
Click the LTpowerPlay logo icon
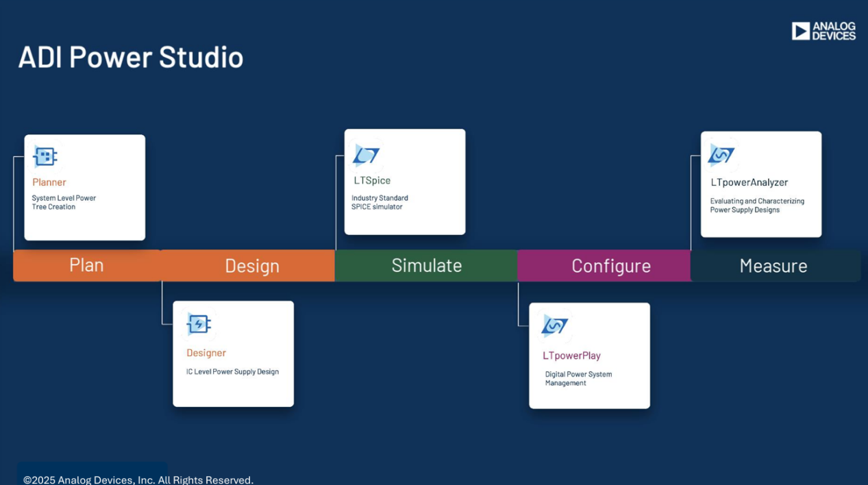(x=554, y=325)
